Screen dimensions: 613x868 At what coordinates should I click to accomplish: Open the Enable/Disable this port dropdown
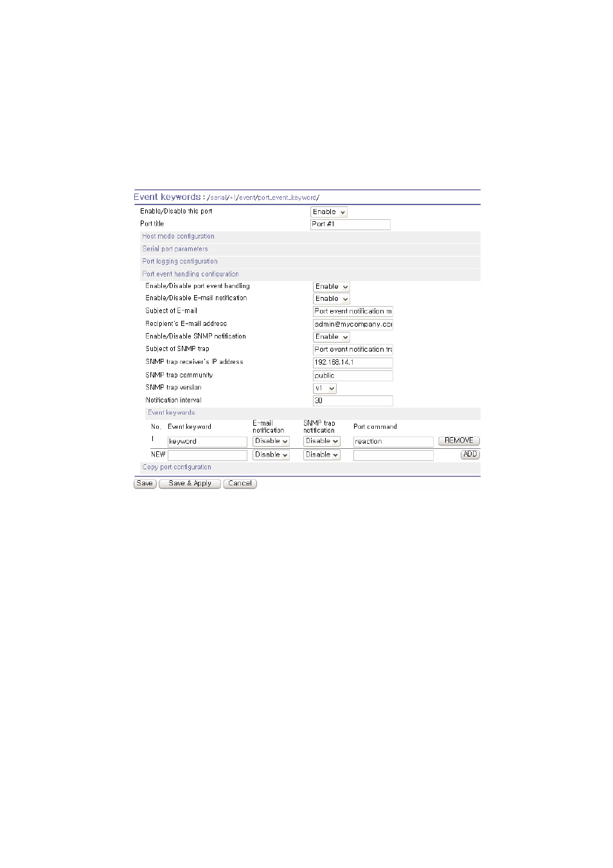pos(328,212)
